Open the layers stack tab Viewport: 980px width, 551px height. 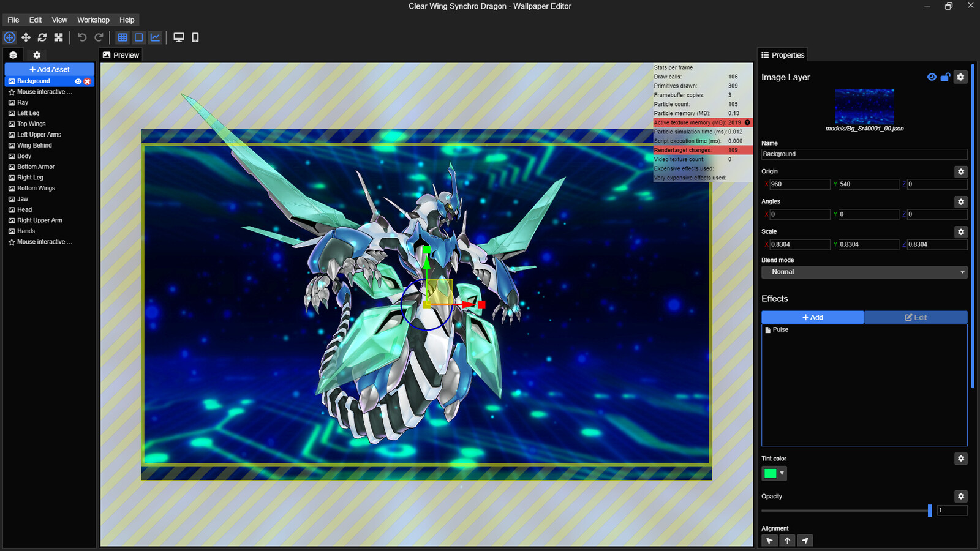pos(13,55)
